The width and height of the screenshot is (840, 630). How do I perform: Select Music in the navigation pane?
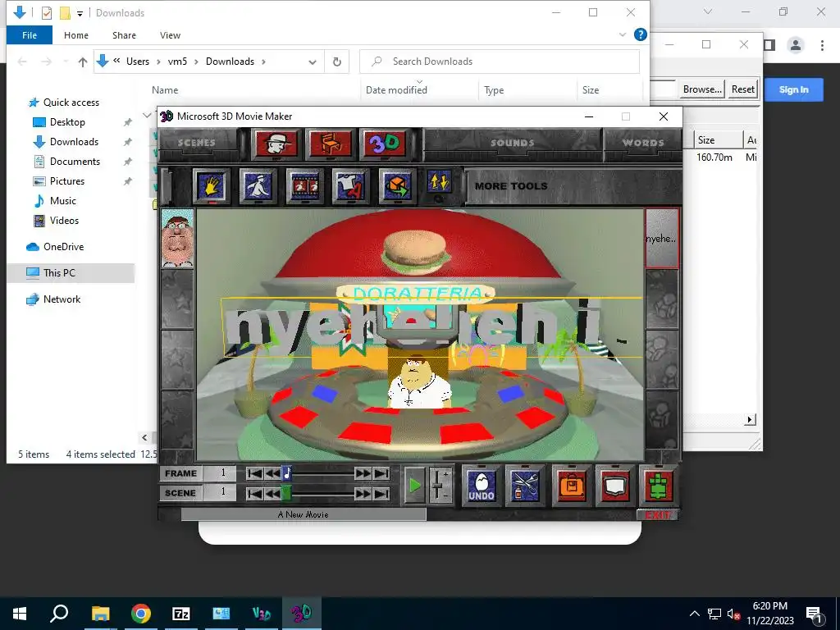(x=63, y=201)
